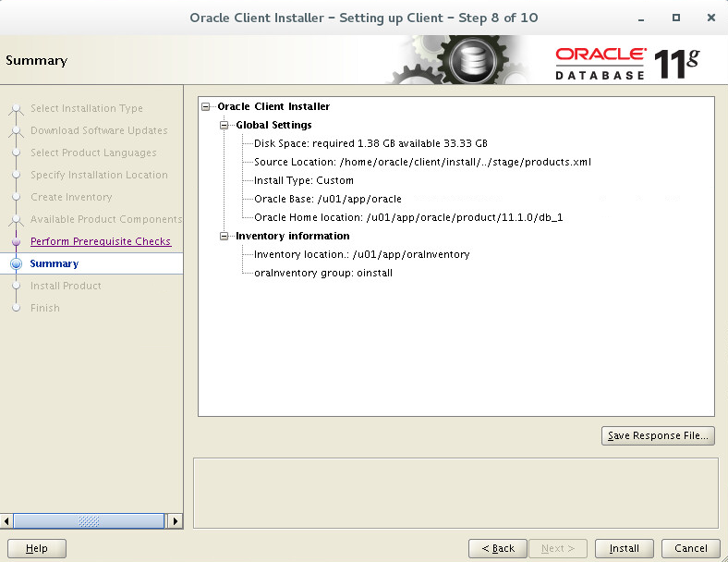Click the empty message area below the summary

click(x=455, y=494)
